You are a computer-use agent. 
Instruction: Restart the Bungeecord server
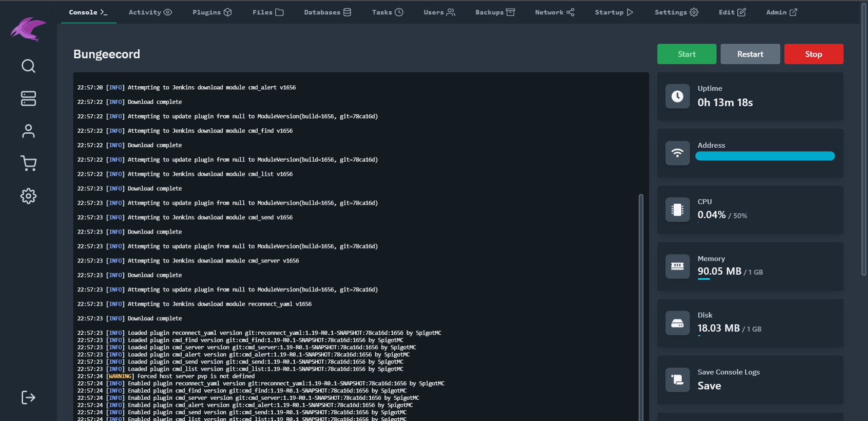[x=750, y=54]
